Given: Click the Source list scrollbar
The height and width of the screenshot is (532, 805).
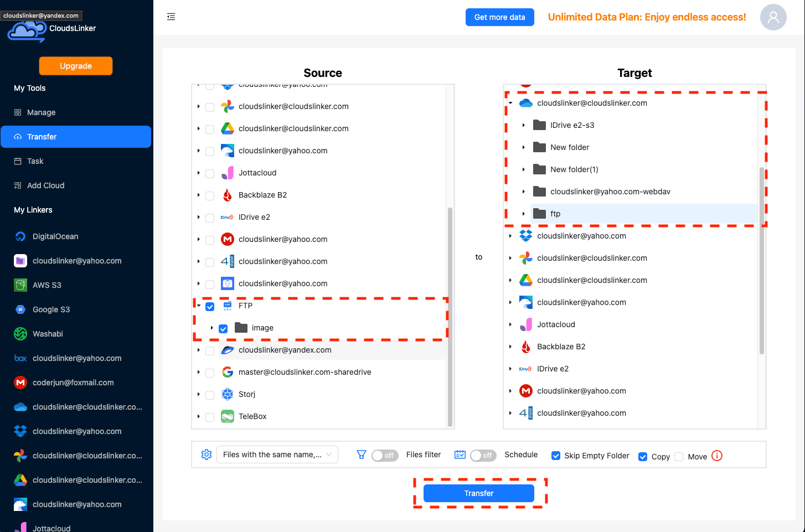Looking at the screenshot, I should click(450, 317).
